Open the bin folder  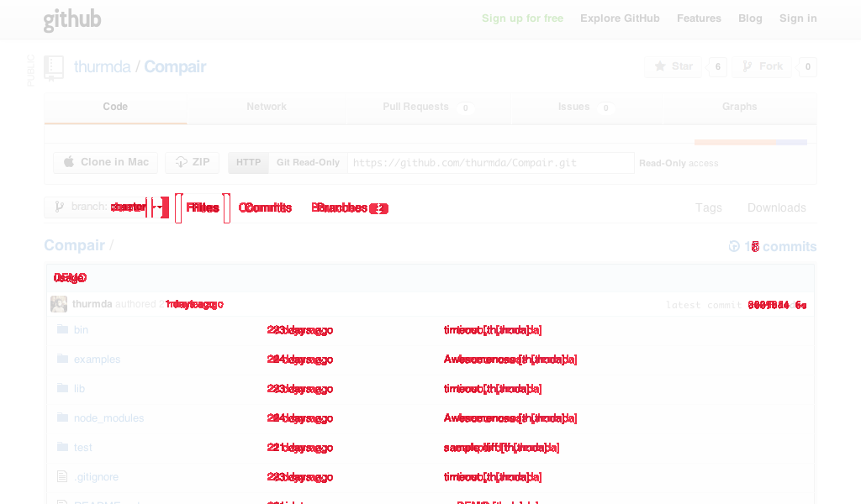tap(81, 330)
